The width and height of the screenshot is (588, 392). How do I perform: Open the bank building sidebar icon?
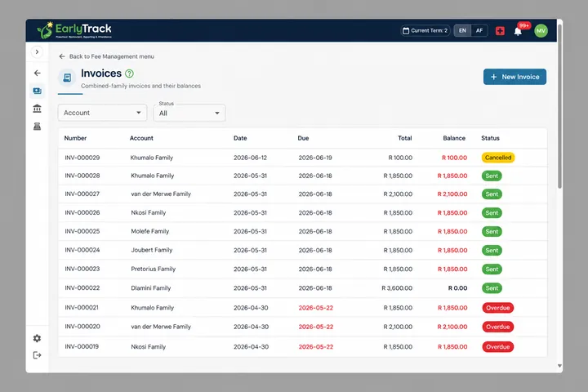tap(37, 109)
